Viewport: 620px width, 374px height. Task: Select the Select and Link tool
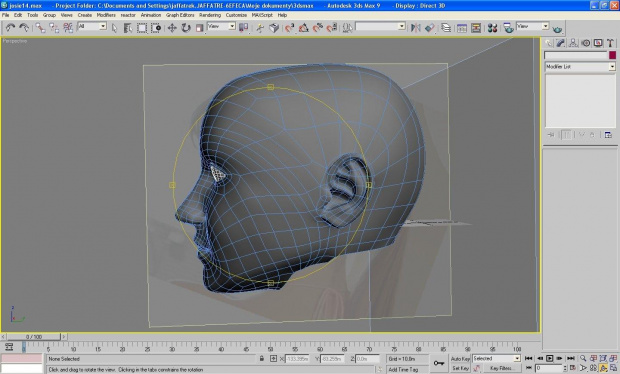40,28
